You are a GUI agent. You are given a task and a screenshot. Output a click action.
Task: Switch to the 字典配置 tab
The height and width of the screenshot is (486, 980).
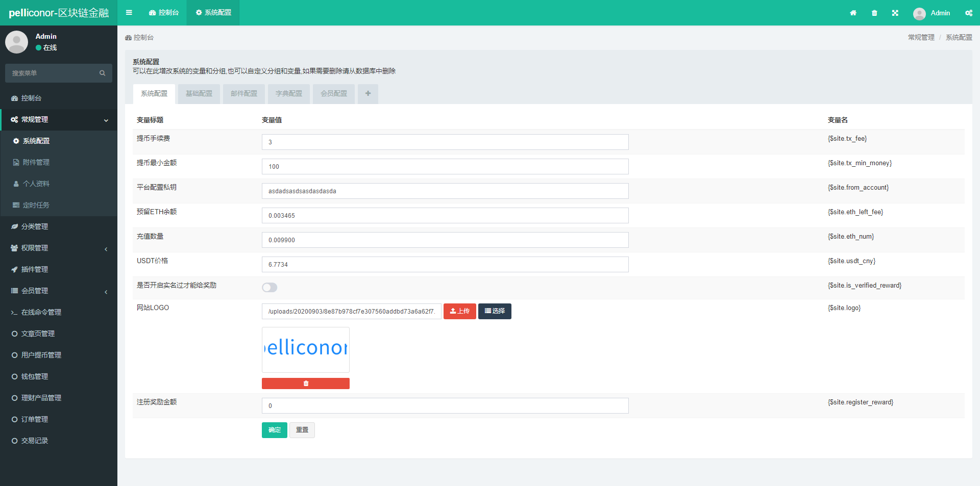pyautogui.click(x=289, y=94)
